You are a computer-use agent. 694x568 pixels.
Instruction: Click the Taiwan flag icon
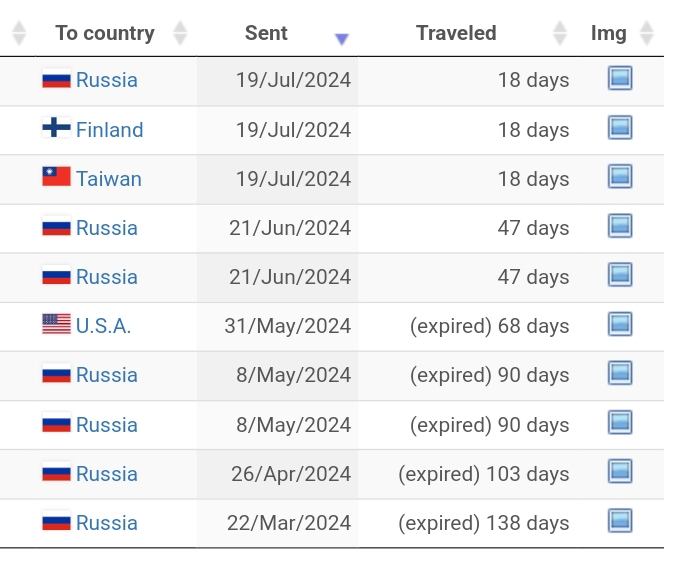coord(56,178)
